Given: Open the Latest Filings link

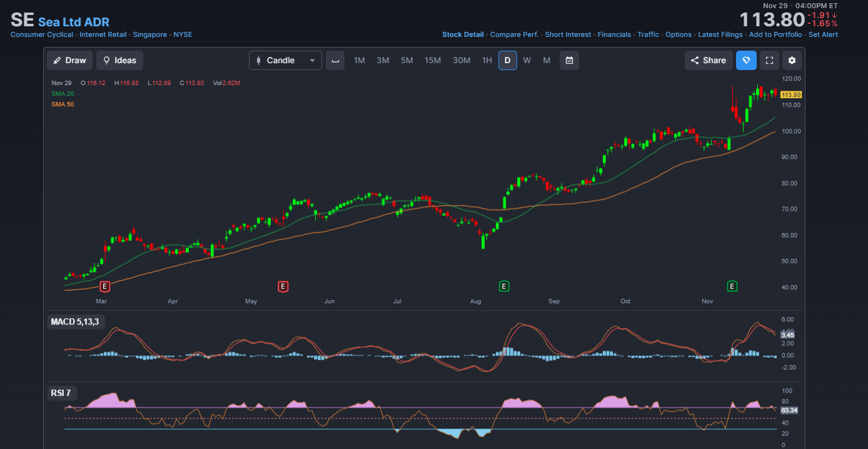Looking at the screenshot, I should (720, 34).
